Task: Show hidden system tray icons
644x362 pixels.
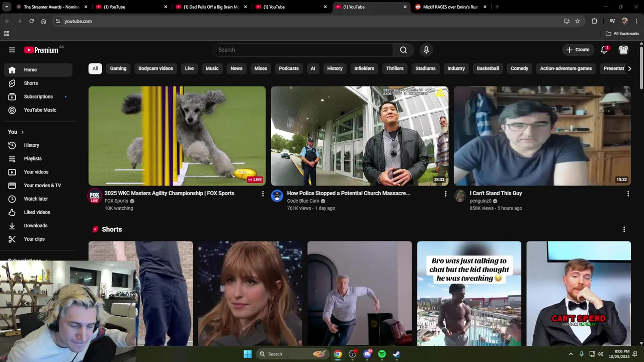Action: (571, 354)
